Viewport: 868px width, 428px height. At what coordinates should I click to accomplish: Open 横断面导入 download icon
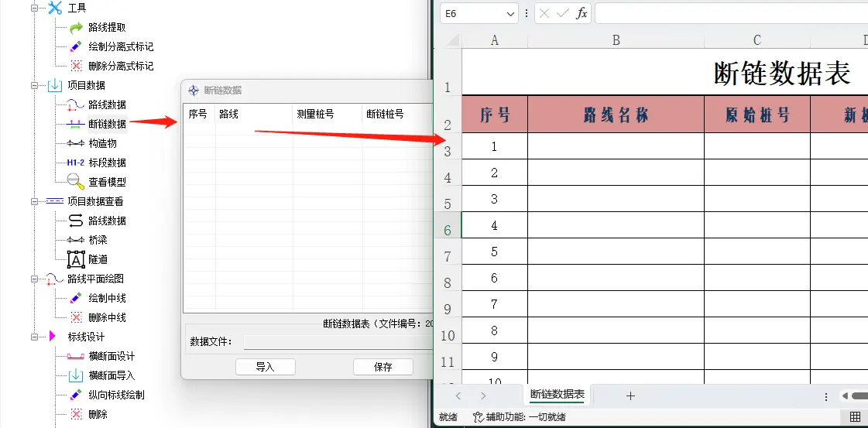[76, 375]
